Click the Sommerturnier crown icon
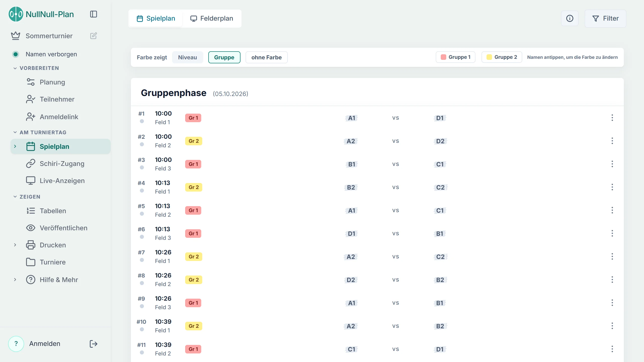644x362 pixels. pyautogui.click(x=16, y=36)
